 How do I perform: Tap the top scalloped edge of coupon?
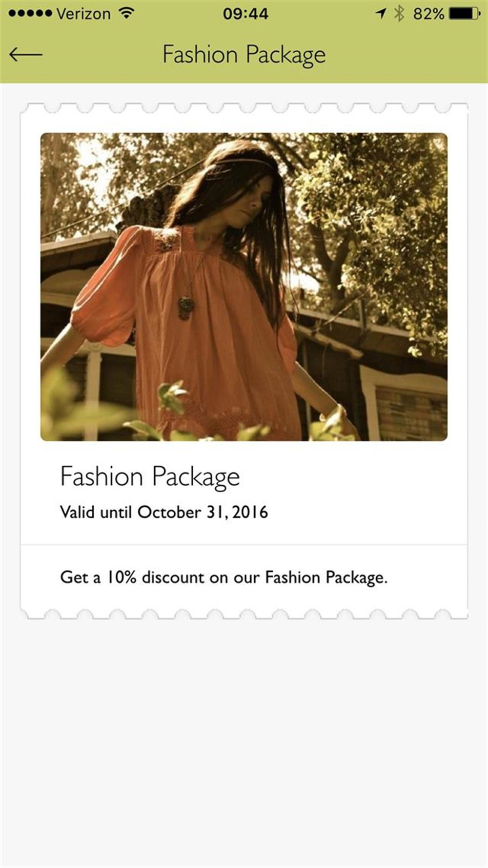[244, 108]
